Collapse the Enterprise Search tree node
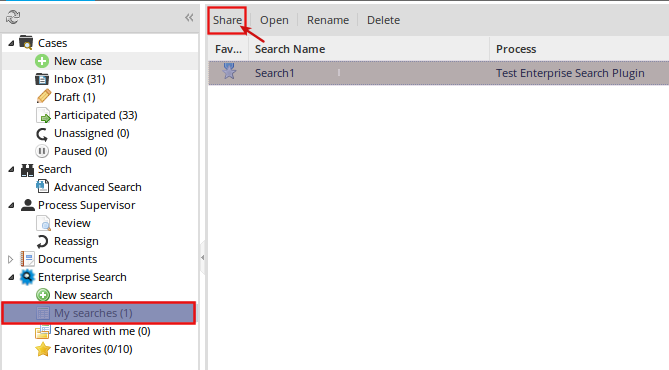The width and height of the screenshot is (669, 370). click(11, 277)
